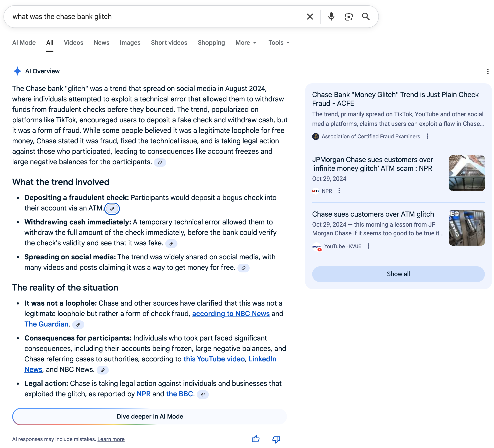Screen dimensions: 494x448
Task: Open options menu on the KVUE YouTube result
Action: point(368,246)
